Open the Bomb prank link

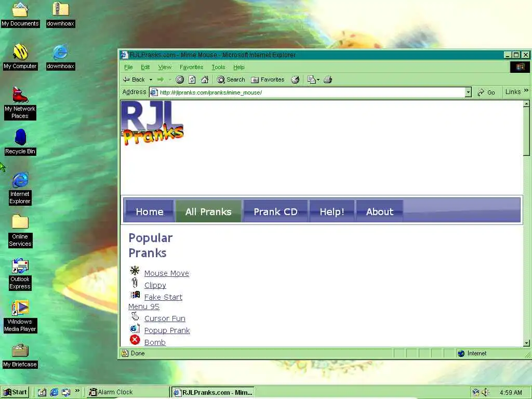(x=155, y=342)
